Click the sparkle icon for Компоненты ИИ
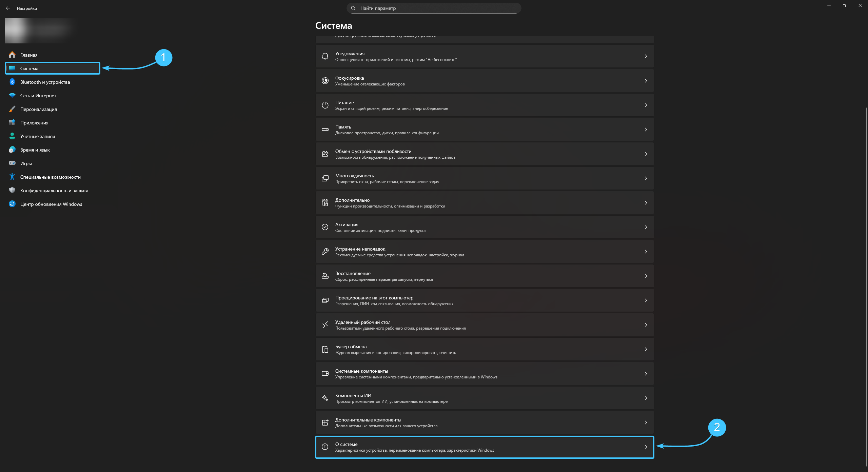Viewport: 868px width, 472px height. [x=325, y=398]
